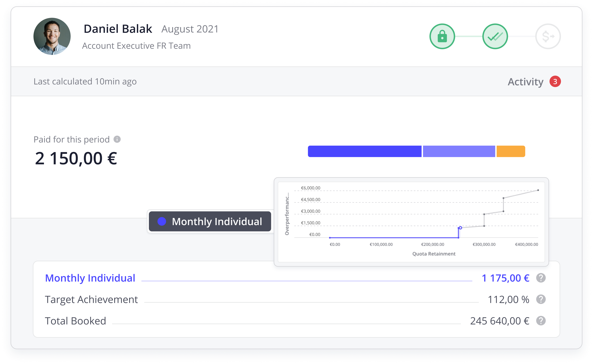Click info icon beside Paid for this period

tap(117, 139)
